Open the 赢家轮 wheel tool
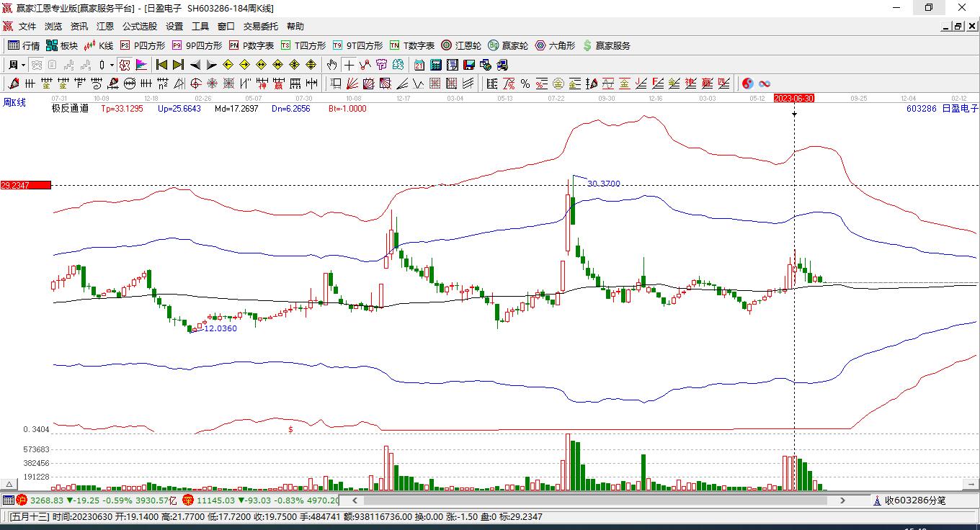The width and height of the screenshot is (980, 530). (508, 45)
